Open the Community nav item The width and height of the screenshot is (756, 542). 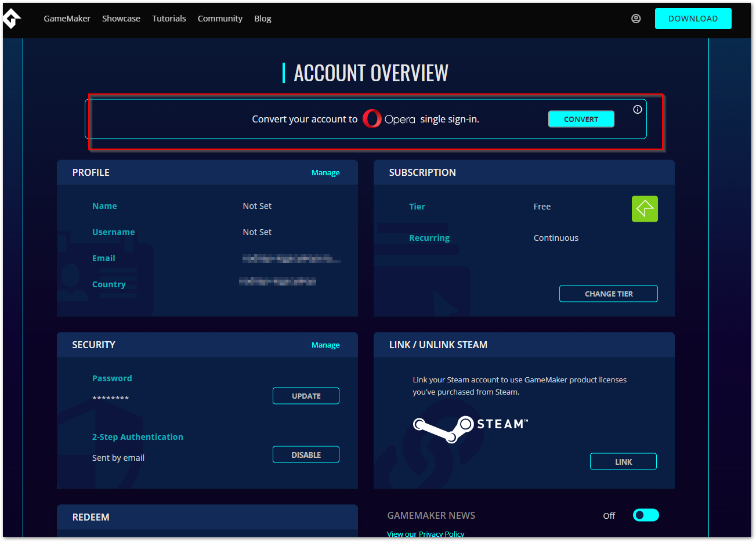coord(220,19)
